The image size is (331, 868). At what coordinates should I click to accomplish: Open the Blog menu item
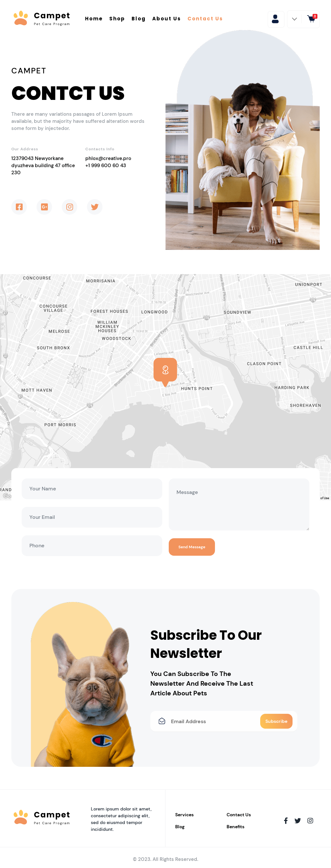(138, 19)
